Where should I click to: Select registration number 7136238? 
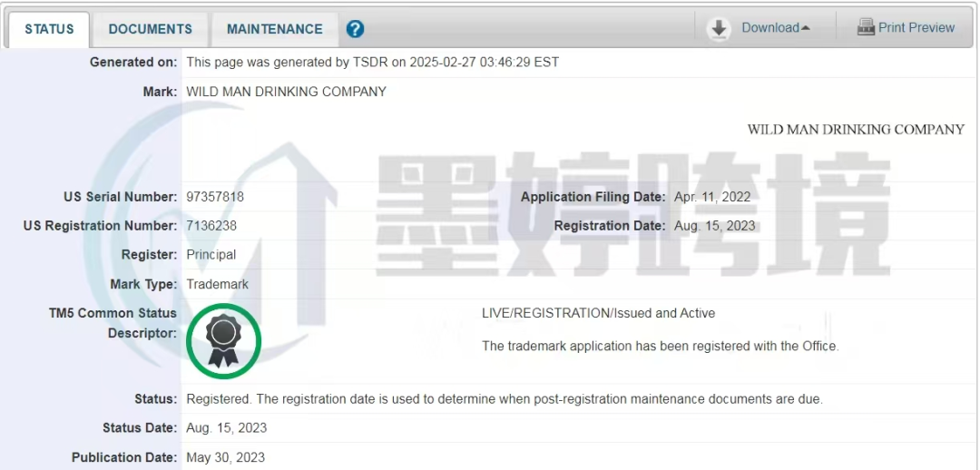(211, 226)
